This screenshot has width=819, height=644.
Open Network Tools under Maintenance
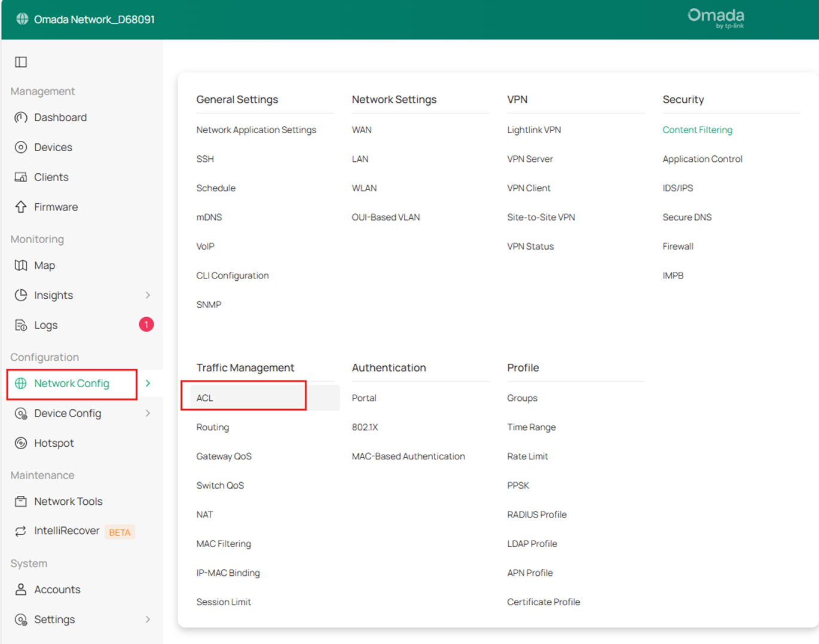pos(68,501)
